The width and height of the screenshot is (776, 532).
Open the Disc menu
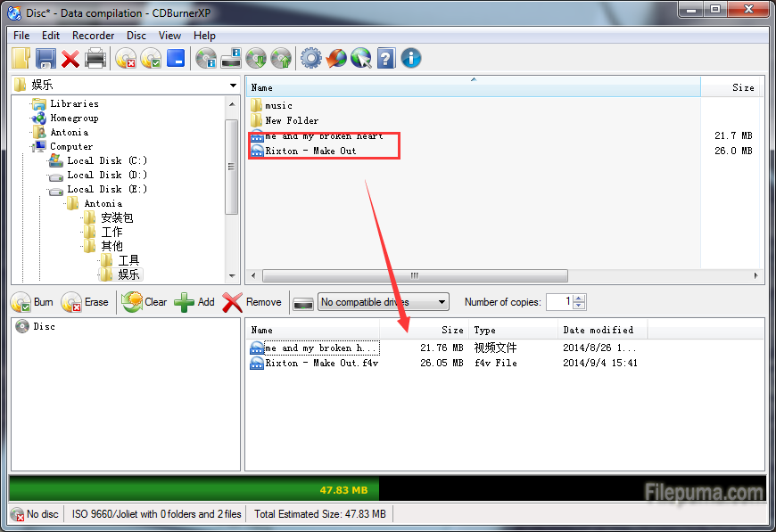tap(136, 36)
